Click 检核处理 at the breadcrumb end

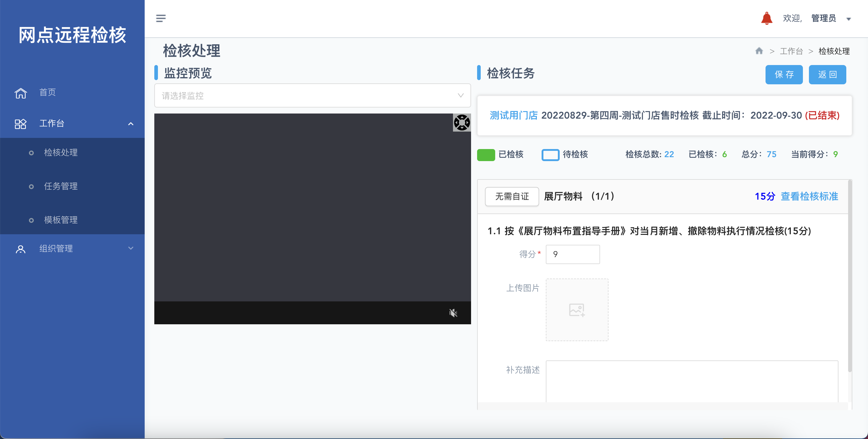pos(834,51)
